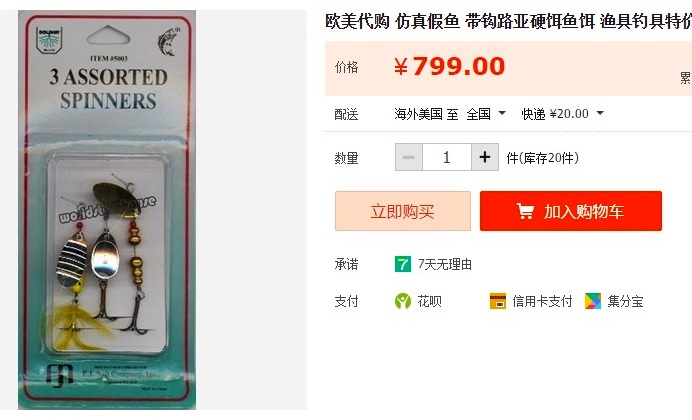Screen dimensions: 692x420
Task: Click the 海外美国 origin text
Action: (x=418, y=114)
